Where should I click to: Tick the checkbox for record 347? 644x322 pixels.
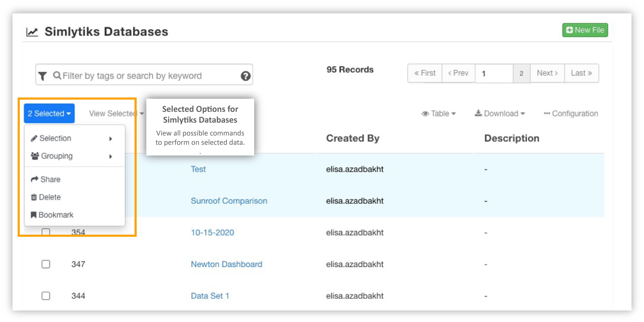pos(46,264)
